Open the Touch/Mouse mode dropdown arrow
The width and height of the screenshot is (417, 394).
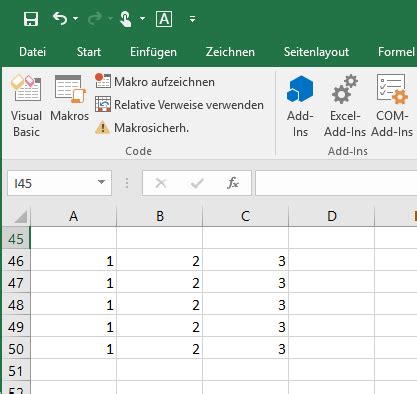(142, 19)
